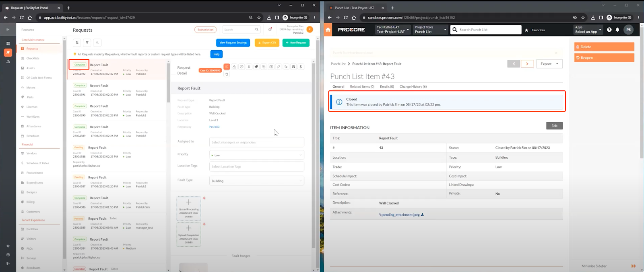This screenshot has width=644, height=272.
Task: Open the Export dropdown in Procore
Action: tap(549, 64)
